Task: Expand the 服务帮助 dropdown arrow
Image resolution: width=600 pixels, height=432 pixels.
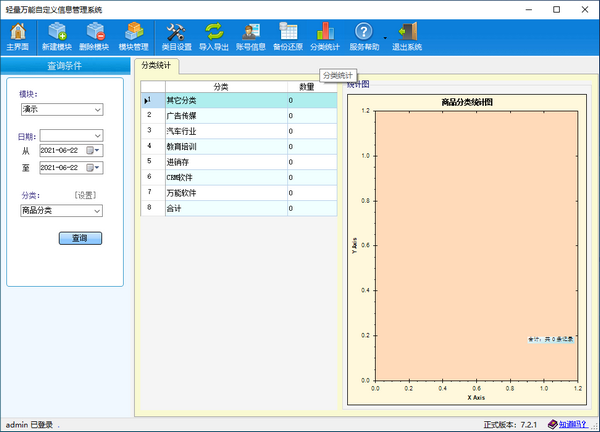Action: tap(385, 38)
